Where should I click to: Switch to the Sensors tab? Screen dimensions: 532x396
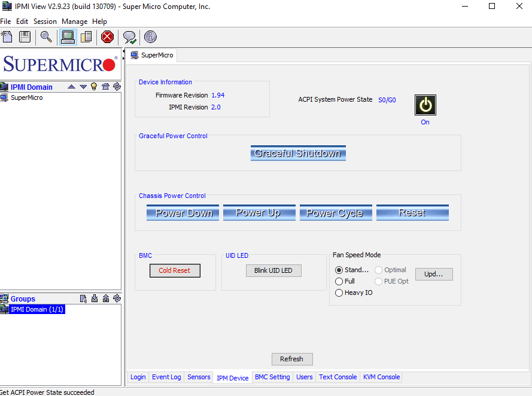(x=199, y=377)
